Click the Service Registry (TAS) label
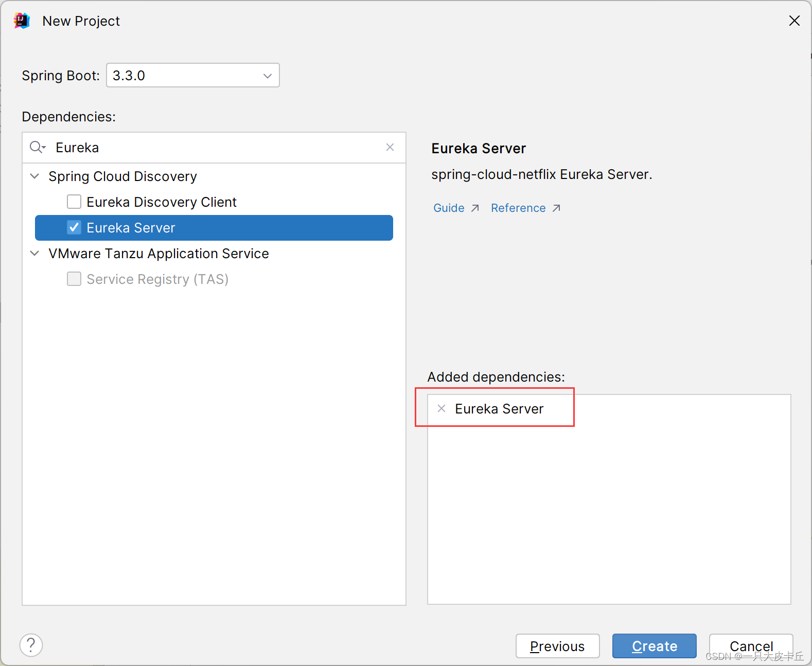The image size is (812, 666). coord(157,279)
